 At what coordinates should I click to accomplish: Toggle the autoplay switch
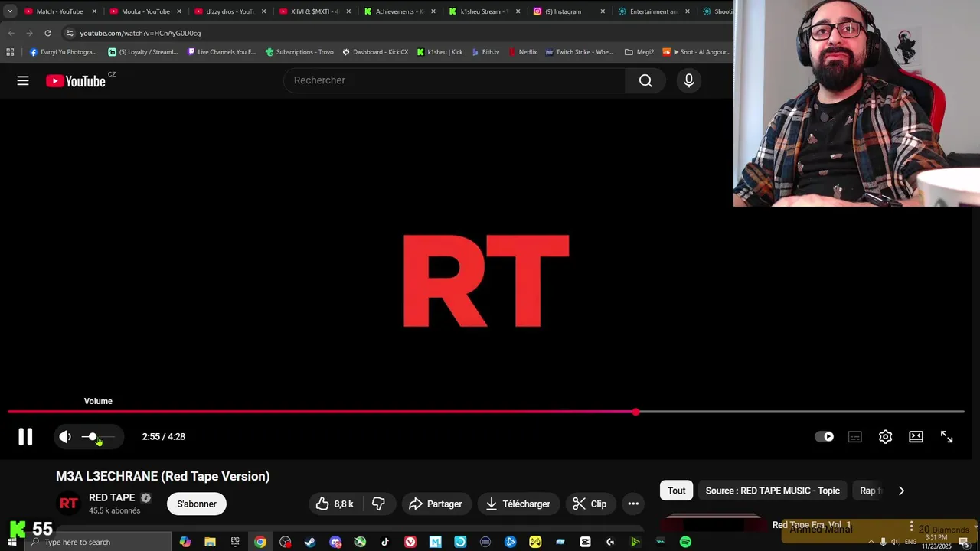[x=825, y=437]
